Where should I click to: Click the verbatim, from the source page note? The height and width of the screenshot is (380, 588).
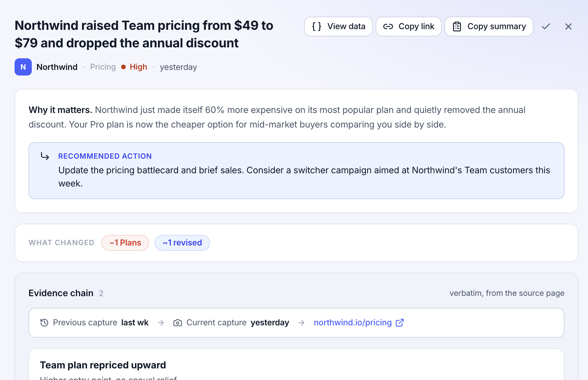pyautogui.click(x=507, y=293)
